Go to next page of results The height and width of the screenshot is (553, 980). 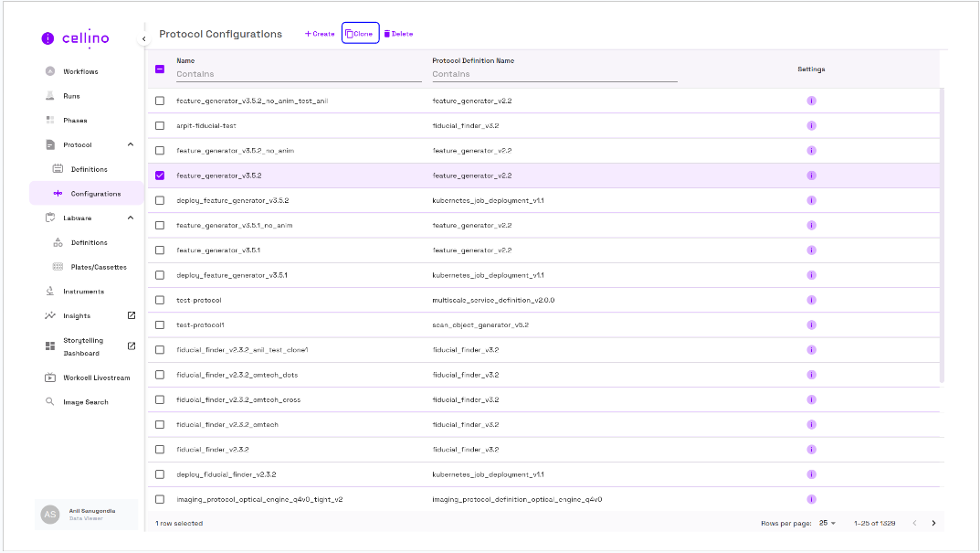(x=933, y=523)
